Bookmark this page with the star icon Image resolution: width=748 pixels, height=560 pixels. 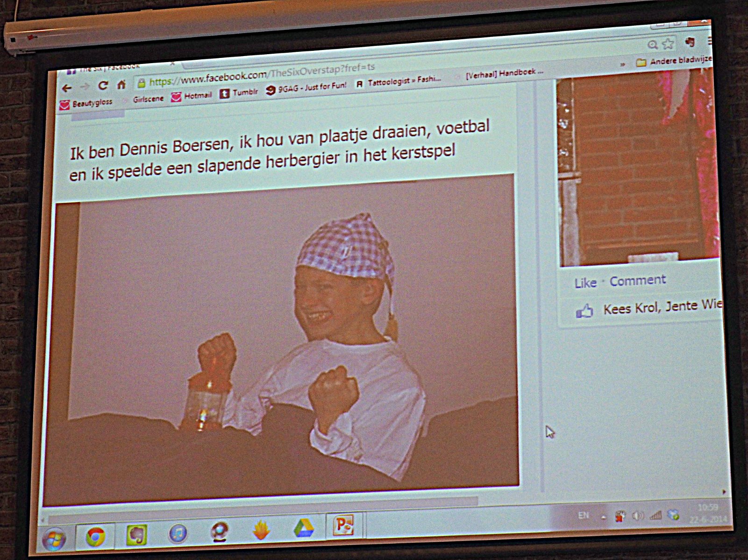click(668, 44)
